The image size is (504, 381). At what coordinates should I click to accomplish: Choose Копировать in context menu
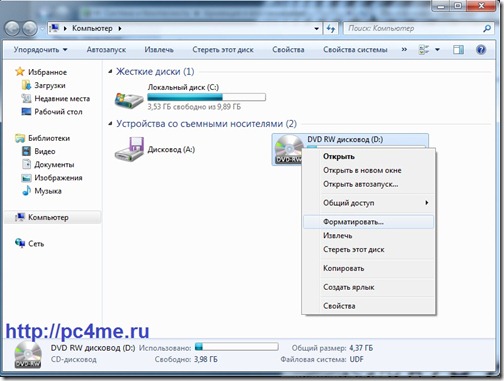tap(368, 268)
